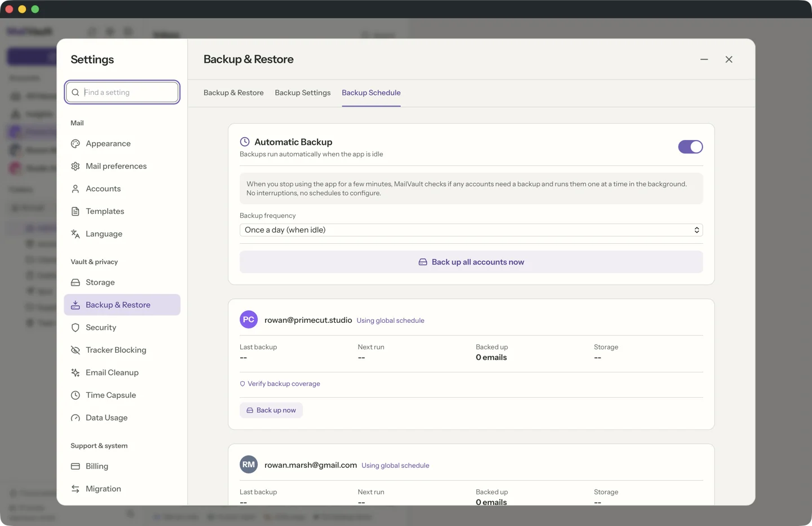The height and width of the screenshot is (526, 812).
Task: Open Templates document icon
Action: [76, 211]
